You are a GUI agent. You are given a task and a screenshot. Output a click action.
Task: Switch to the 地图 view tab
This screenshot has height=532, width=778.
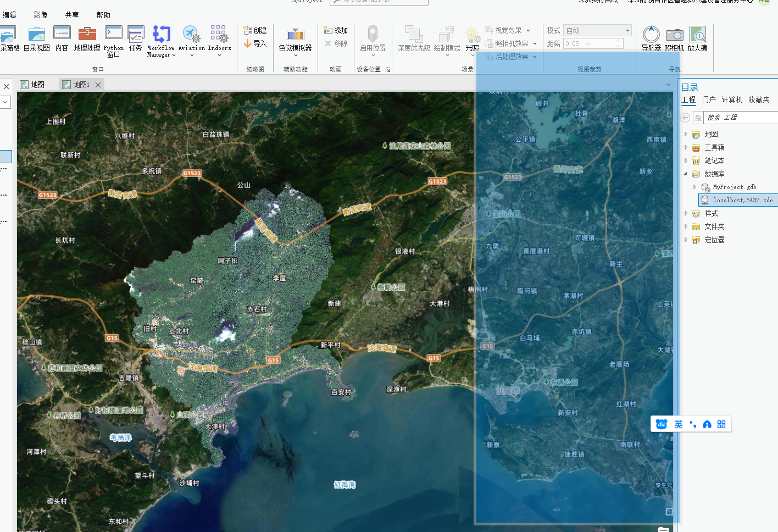[32, 85]
